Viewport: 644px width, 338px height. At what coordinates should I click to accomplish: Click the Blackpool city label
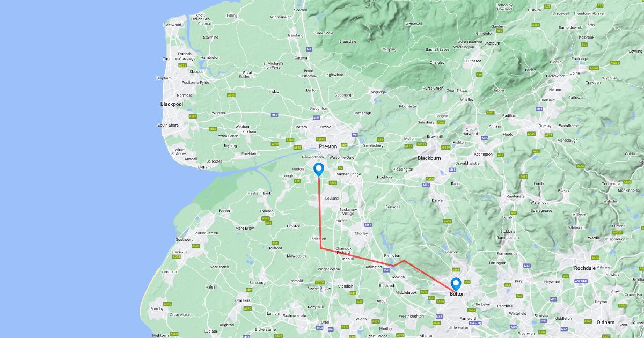tap(172, 104)
